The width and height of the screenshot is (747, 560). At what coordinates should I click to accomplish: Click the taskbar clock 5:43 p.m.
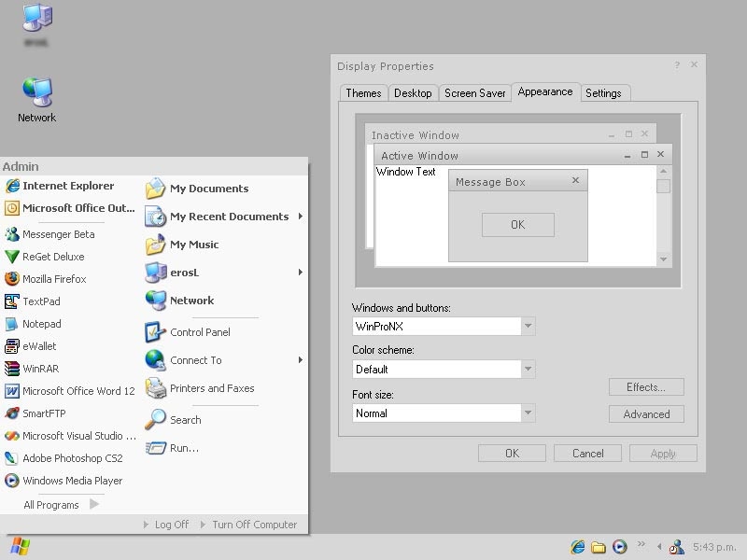click(714, 547)
